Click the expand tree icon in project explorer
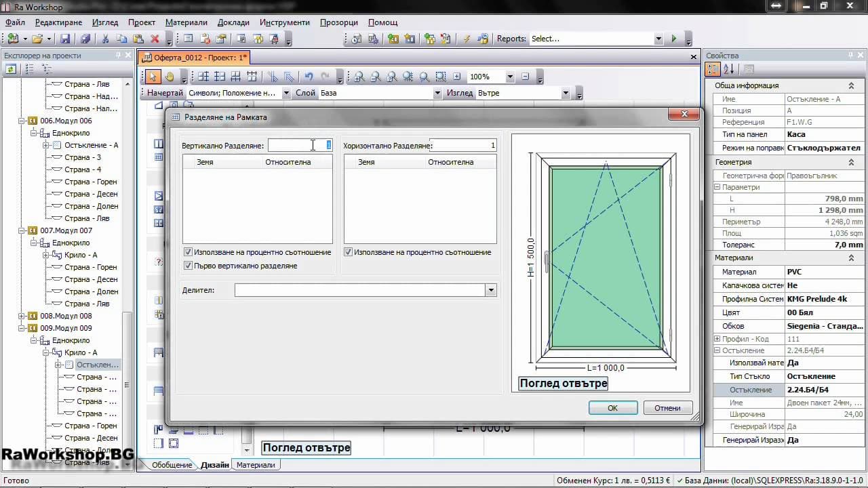Screen dimensions: 868x488 (x=29, y=68)
